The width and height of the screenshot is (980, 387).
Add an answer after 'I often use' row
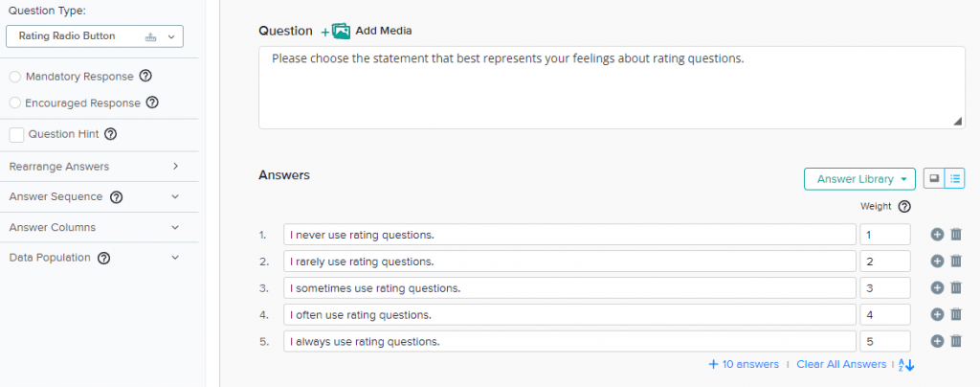point(936,314)
